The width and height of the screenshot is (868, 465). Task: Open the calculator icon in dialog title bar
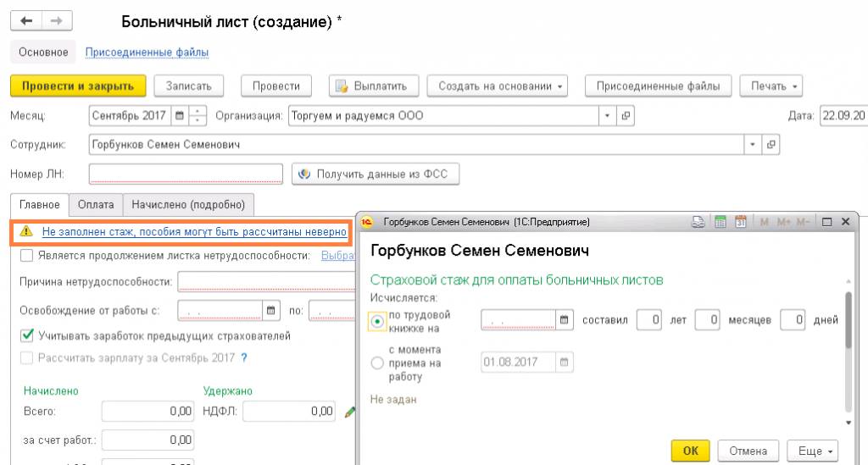(721, 222)
